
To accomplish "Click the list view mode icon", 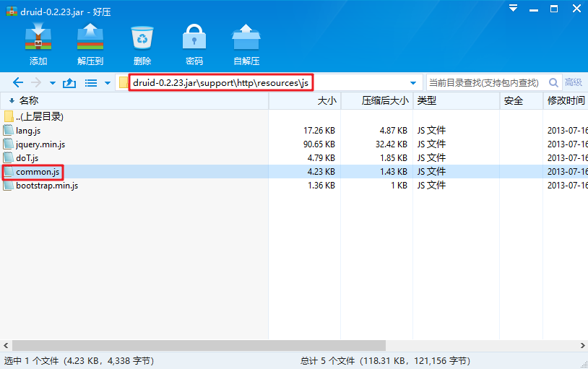I will pos(91,83).
